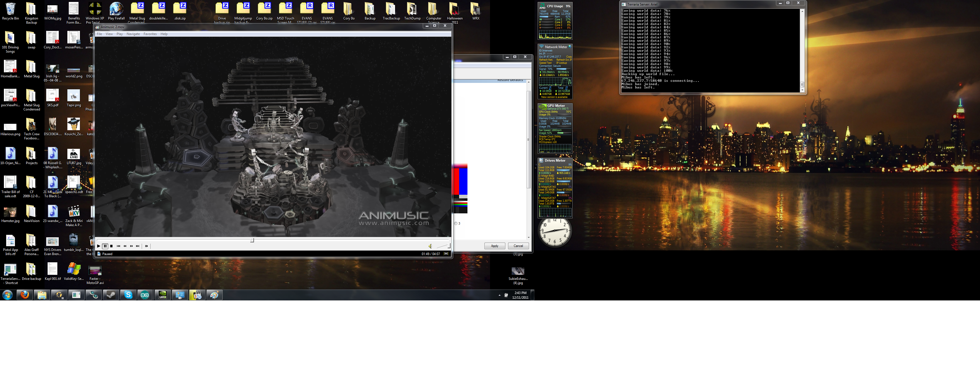Mute audio with the speaker icon
The image size is (980, 385).
[x=430, y=246]
